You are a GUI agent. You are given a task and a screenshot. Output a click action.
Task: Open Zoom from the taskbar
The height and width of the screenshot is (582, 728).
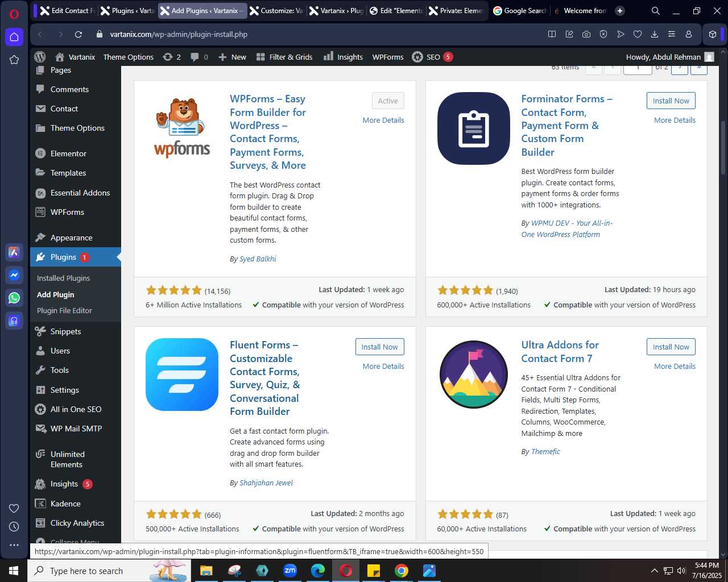coord(290,571)
